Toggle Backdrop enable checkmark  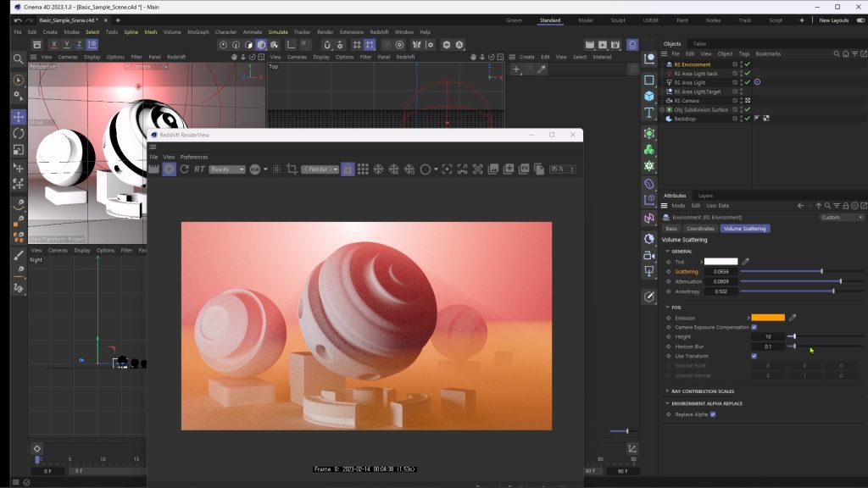pos(748,119)
